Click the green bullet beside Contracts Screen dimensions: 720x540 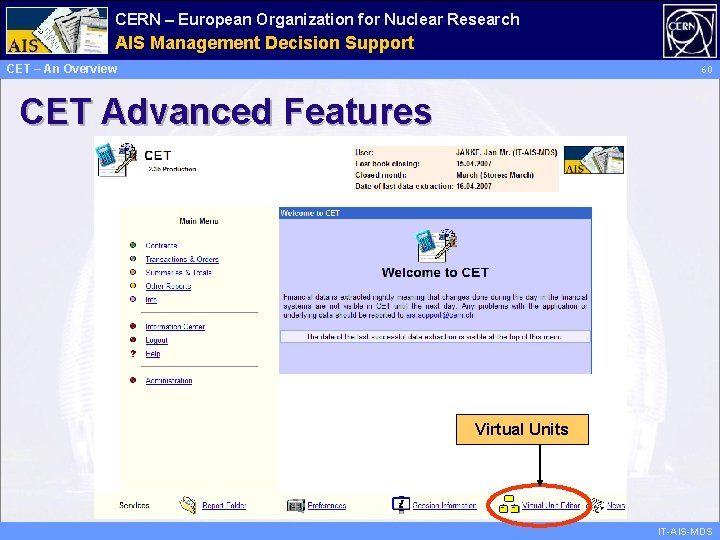(133, 245)
